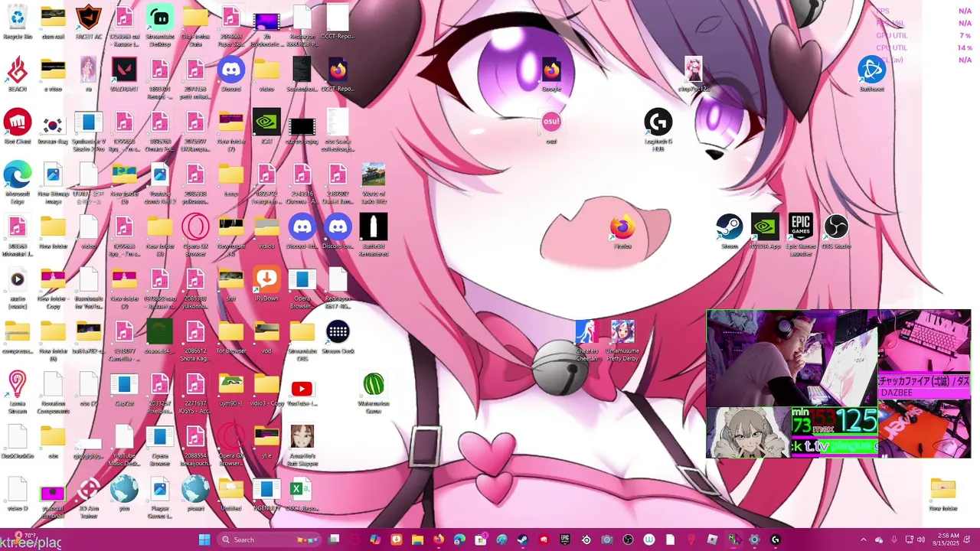The image size is (980, 551).
Task: Open Roblox icon in the taskbar
Action: pyautogui.click(x=712, y=540)
